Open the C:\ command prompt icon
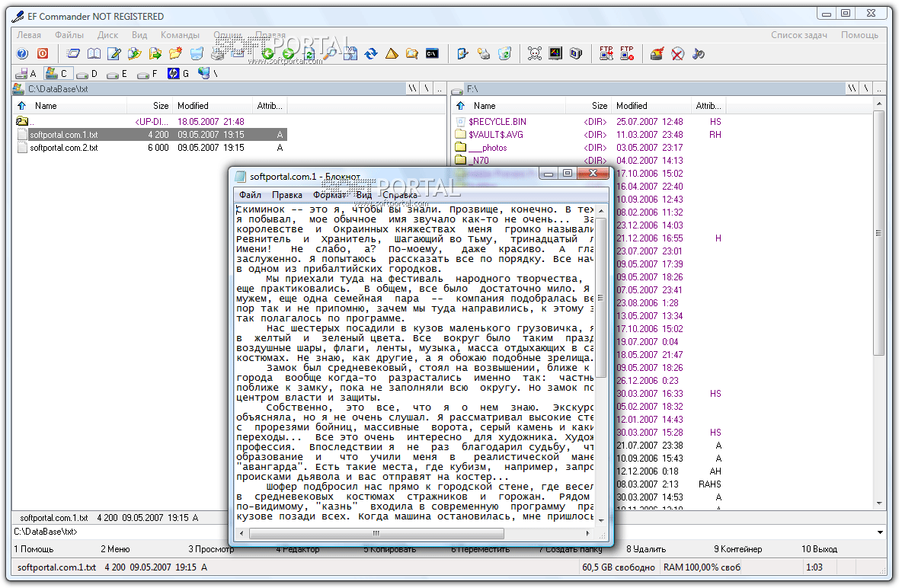Screen dimensions: 902x588 pos(432,53)
